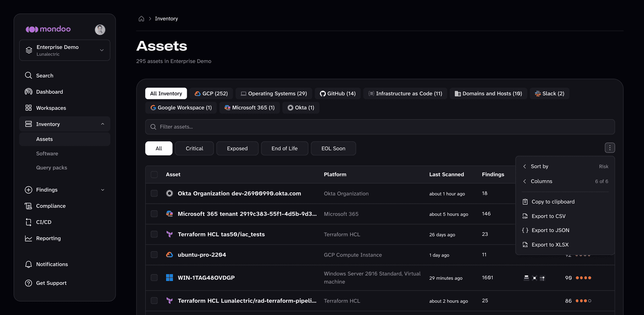The width and height of the screenshot is (644, 315).
Task: Select the Terraform HCL tas50/iac_tests checkbox
Action: coord(154,234)
